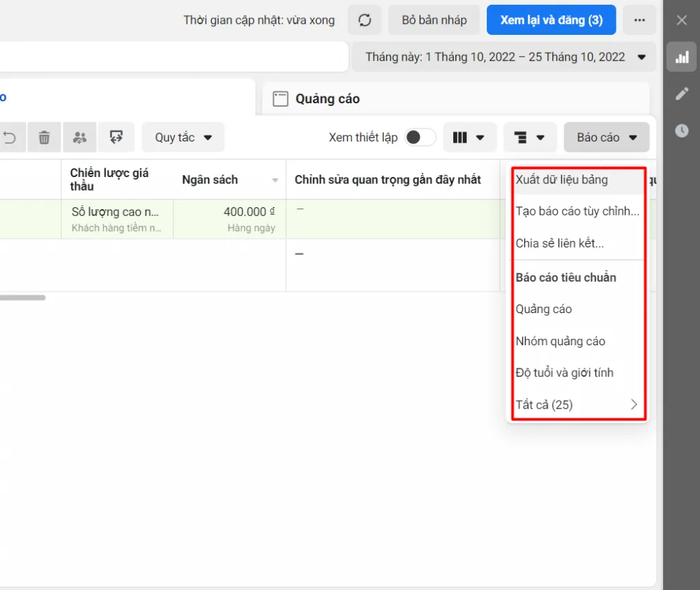The height and width of the screenshot is (590, 700).
Task: Select the pencil edit icon in the sidebar
Action: pos(682,94)
